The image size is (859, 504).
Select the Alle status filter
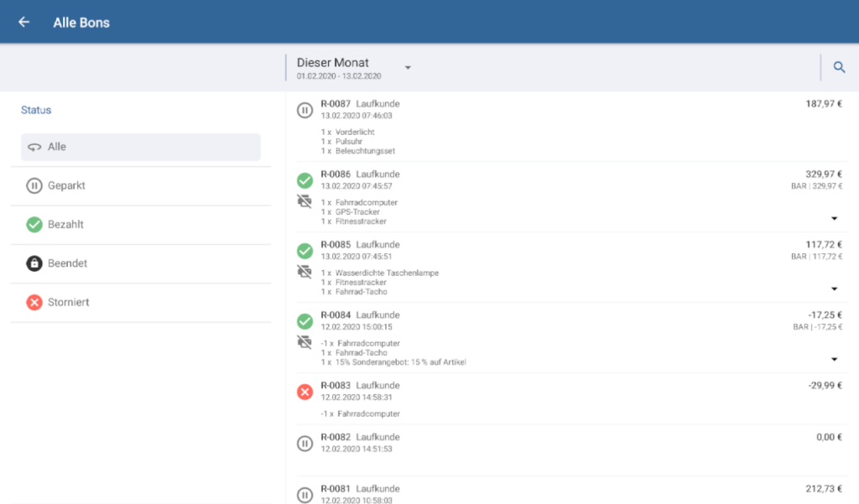140,147
